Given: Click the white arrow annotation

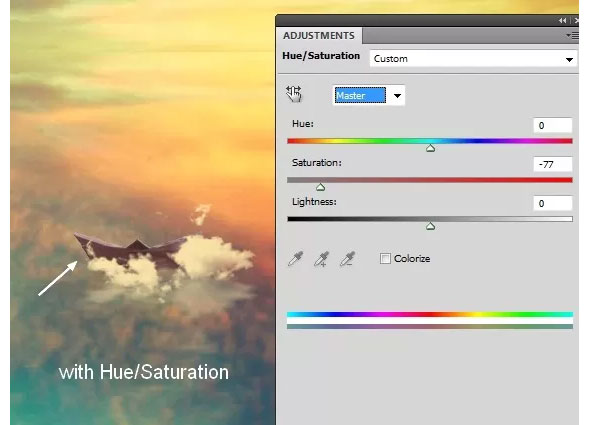Looking at the screenshot, I should [58, 278].
